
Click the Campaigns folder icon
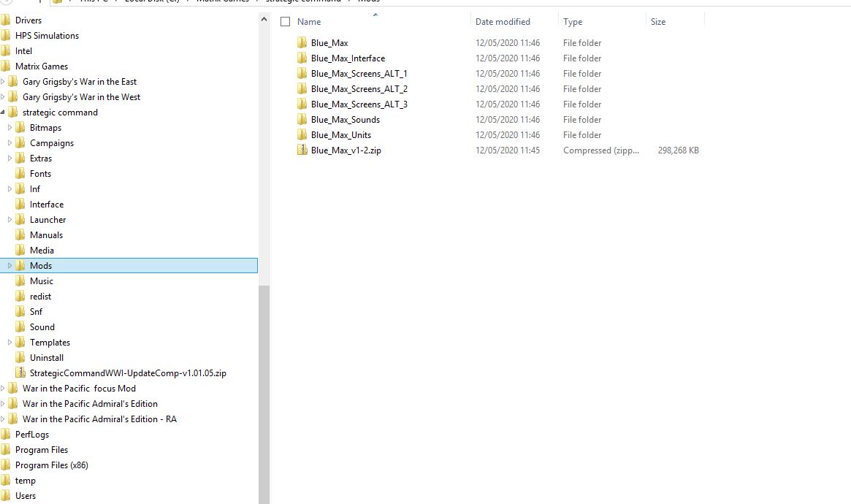[20, 142]
